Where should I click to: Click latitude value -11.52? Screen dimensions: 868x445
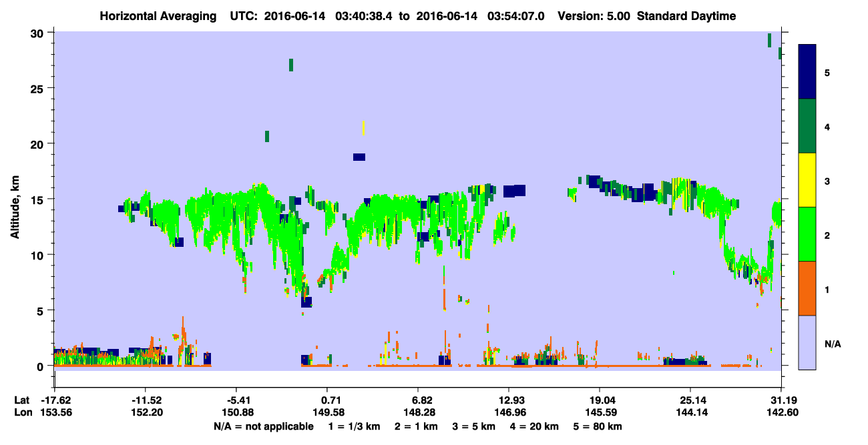tap(146, 400)
